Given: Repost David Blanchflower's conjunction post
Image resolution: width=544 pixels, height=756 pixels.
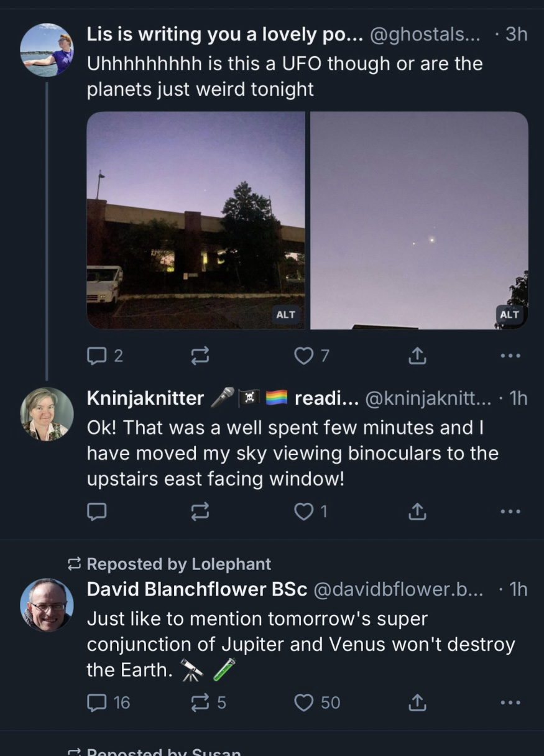Looking at the screenshot, I should pyautogui.click(x=200, y=703).
